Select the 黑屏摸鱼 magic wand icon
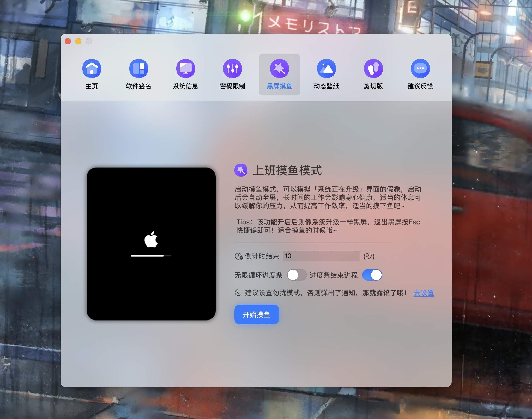 pyautogui.click(x=279, y=68)
